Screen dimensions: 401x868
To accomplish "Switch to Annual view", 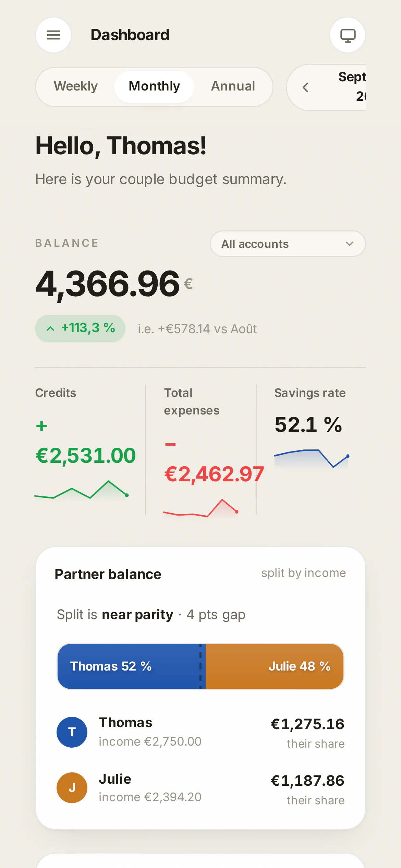I will (x=233, y=86).
